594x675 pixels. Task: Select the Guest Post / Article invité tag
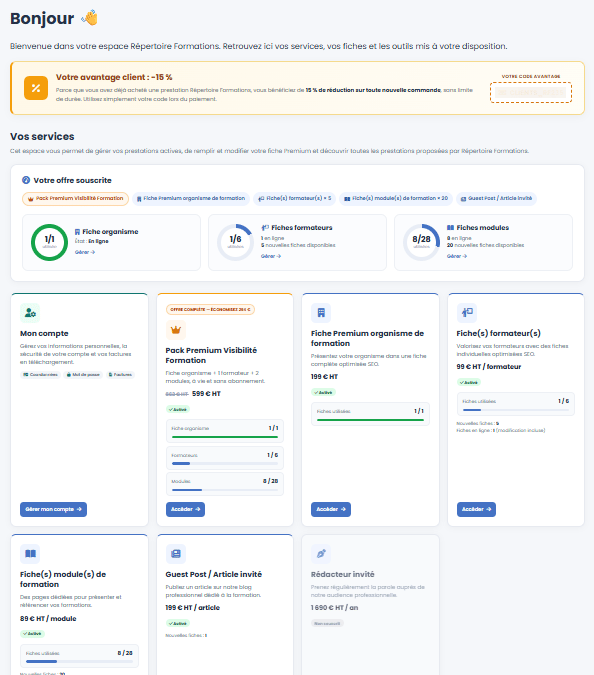click(496, 198)
